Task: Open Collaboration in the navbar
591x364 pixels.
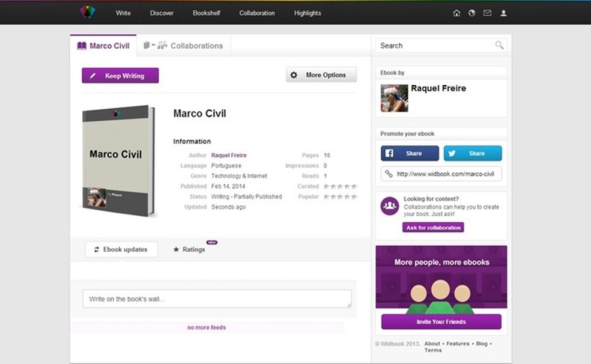Action: point(257,13)
